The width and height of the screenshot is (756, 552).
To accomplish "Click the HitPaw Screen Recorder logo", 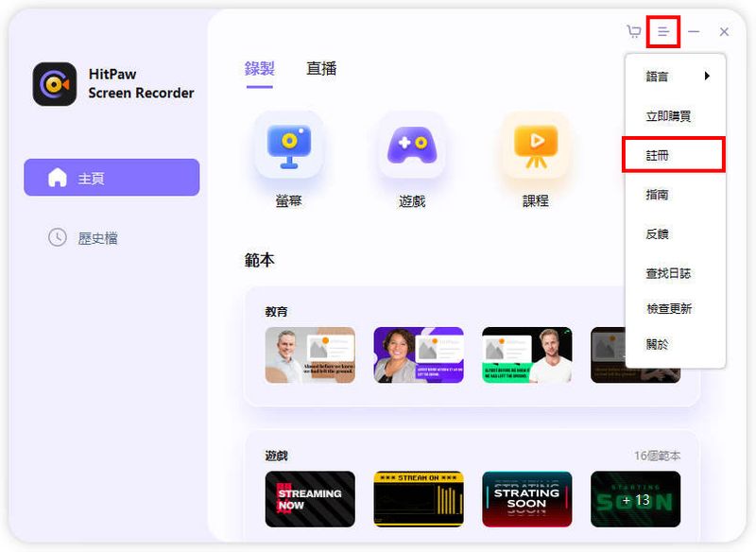I will coord(55,84).
